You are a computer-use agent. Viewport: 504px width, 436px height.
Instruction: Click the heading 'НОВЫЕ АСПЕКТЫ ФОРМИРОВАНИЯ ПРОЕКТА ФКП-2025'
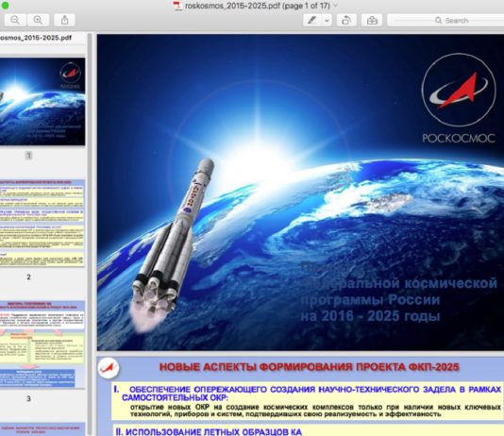tap(310, 367)
